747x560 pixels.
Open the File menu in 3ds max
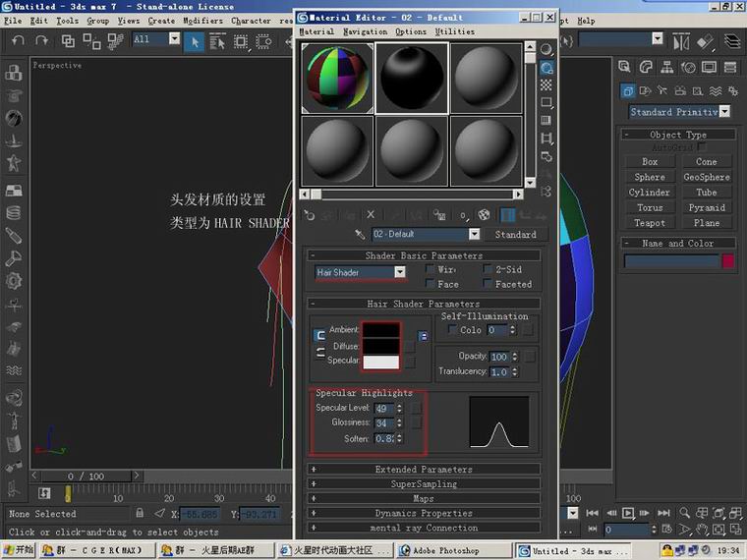pyautogui.click(x=13, y=21)
